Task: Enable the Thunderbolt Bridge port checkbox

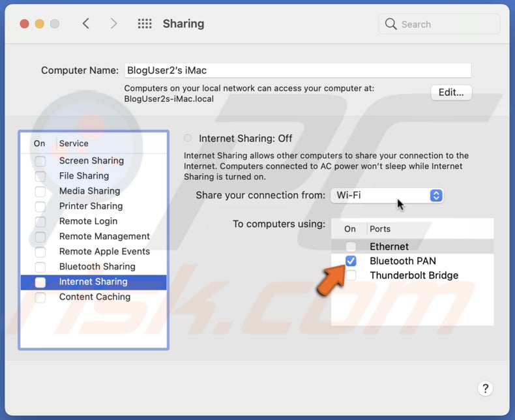Action: coord(351,276)
